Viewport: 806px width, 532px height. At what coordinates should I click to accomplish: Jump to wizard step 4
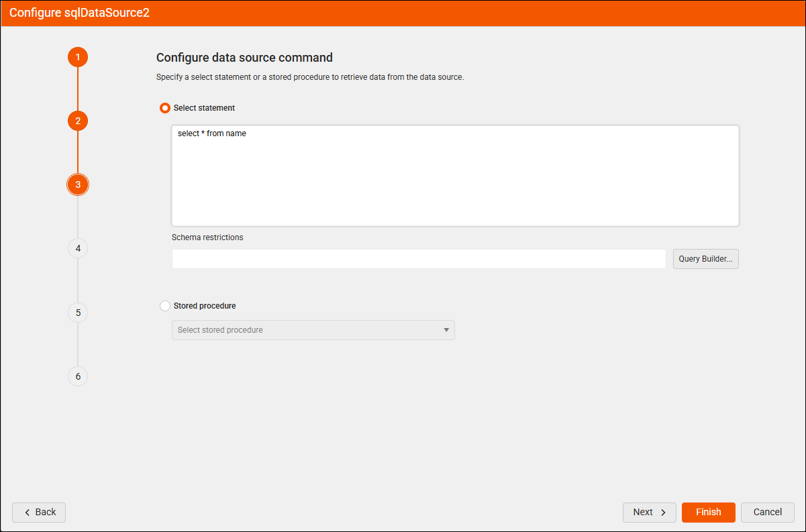click(78, 248)
